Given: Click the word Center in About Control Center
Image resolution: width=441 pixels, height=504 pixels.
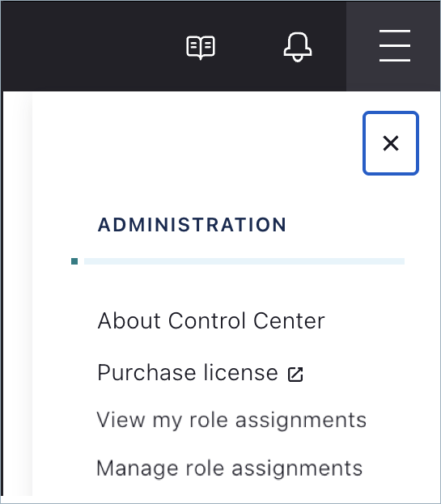Looking at the screenshot, I should click(289, 320).
